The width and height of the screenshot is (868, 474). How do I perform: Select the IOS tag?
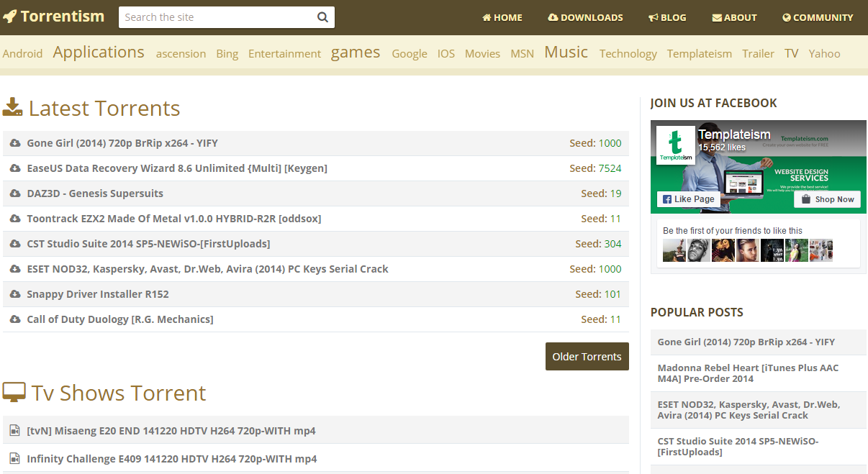[446, 53]
